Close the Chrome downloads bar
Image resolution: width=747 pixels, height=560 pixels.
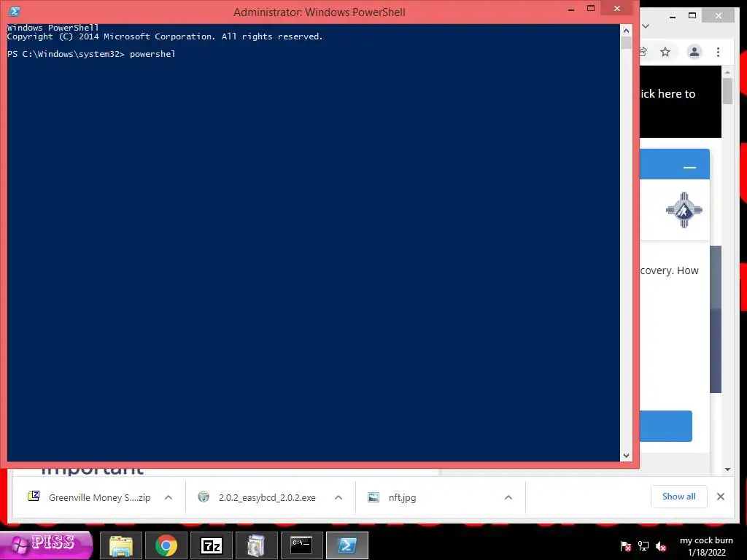click(720, 497)
